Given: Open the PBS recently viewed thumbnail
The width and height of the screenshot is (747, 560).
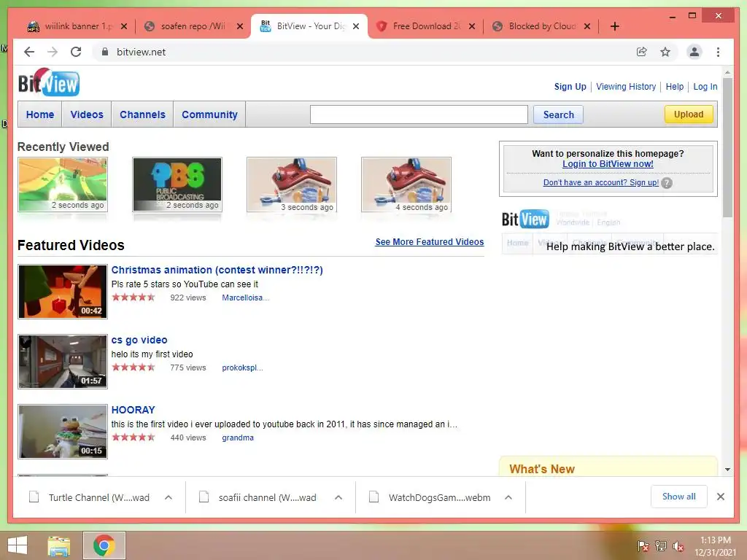Looking at the screenshot, I should 177,184.
